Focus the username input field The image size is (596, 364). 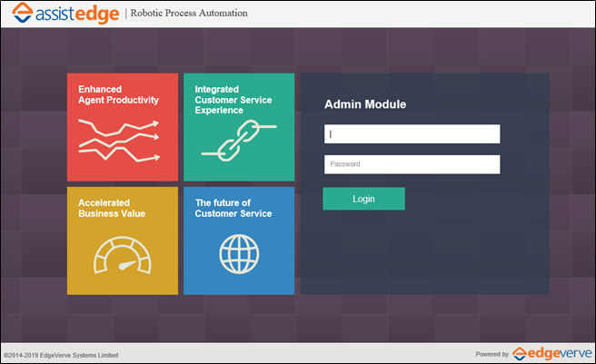click(x=412, y=134)
